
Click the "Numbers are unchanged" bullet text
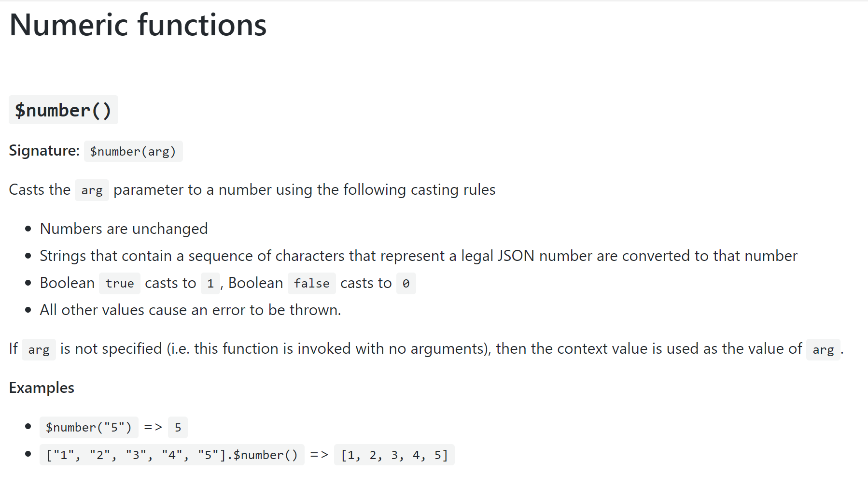tap(124, 229)
